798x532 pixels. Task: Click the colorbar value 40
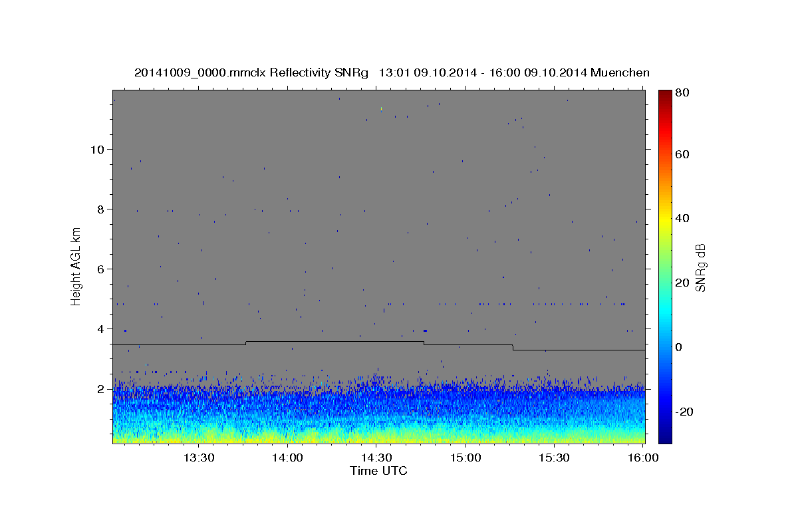pyautogui.click(x=682, y=218)
